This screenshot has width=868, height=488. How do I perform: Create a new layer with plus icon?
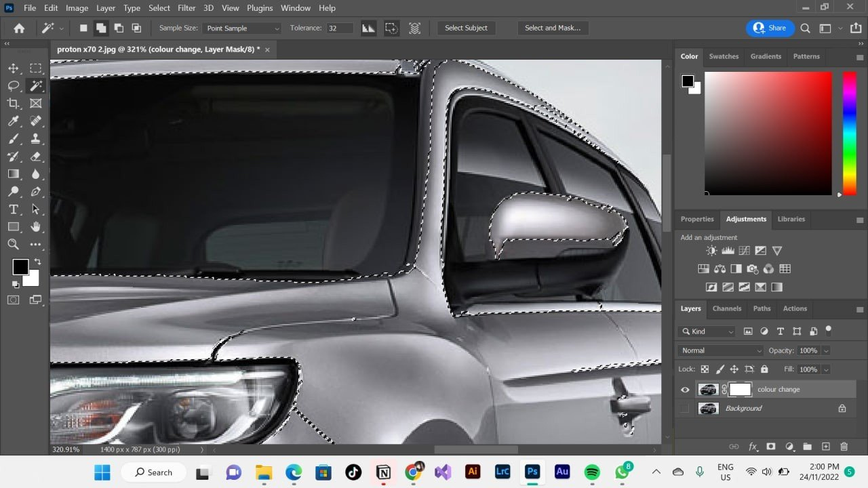pos(825,447)
